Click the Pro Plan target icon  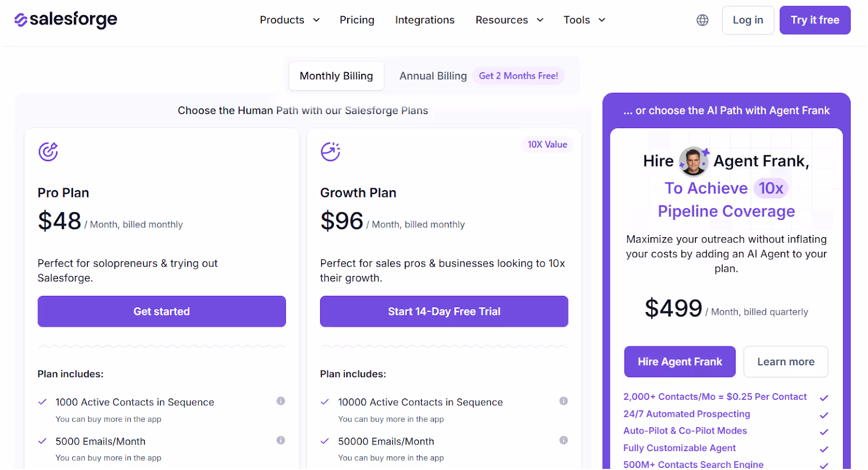coord(48,151)
